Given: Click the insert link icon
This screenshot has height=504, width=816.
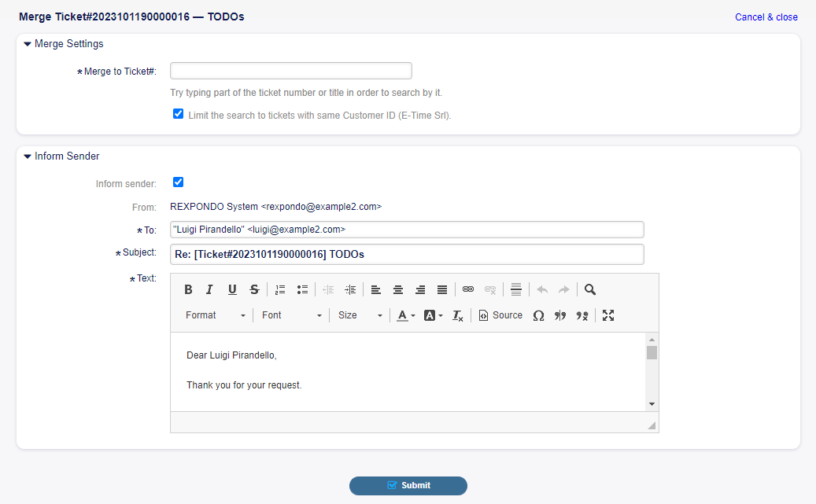Looking at the screenshot, I should [x=468, y=289].
